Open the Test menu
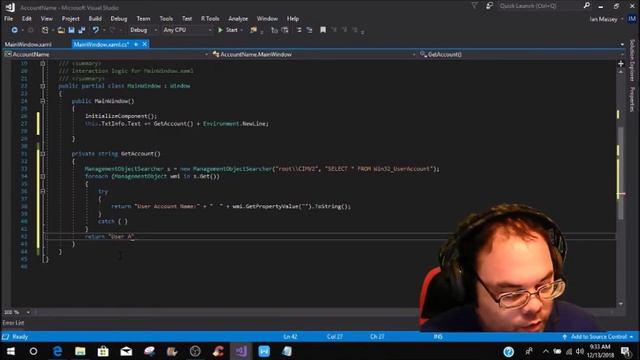This screenshot has width=640, height=360. coord(187,19)
